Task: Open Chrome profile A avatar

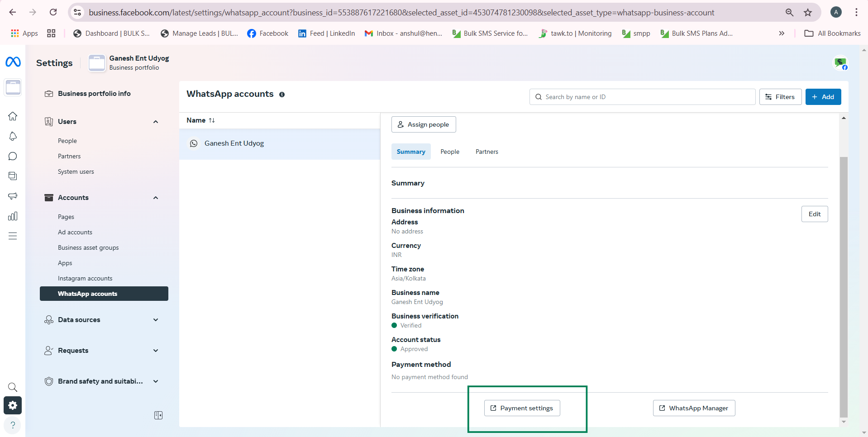Action: [836, 12]
